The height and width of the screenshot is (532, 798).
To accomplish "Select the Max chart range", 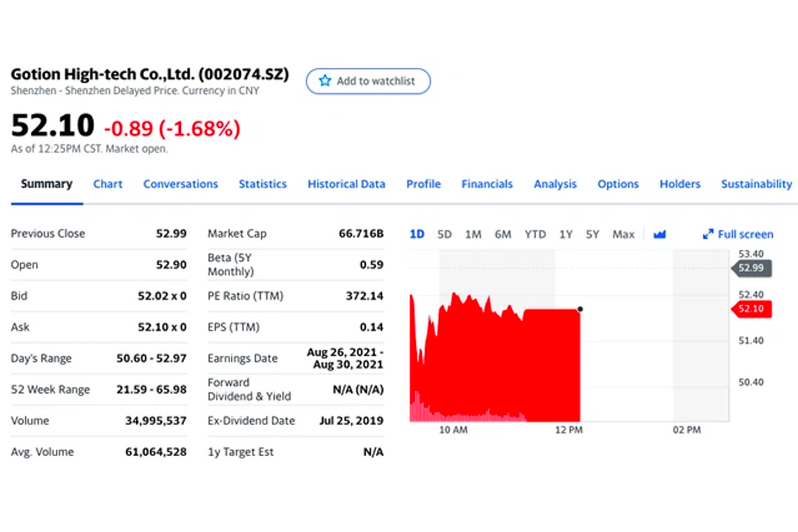I will [623, 234].
